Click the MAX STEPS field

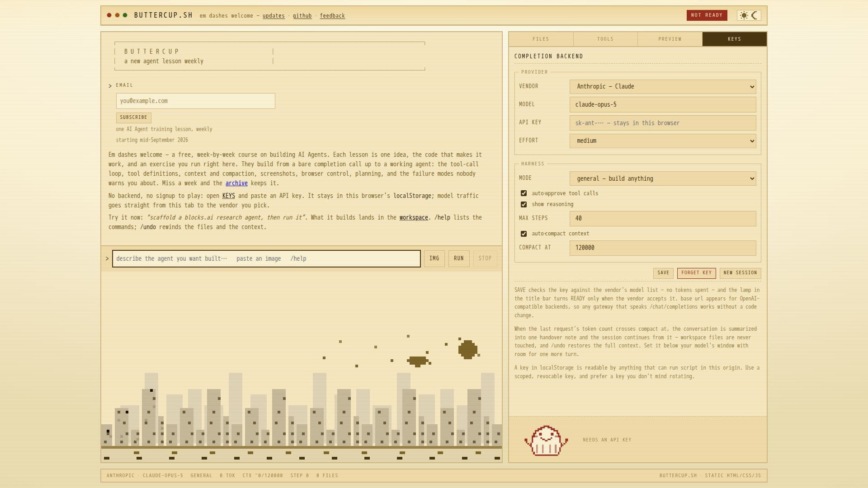coord(663,219)
